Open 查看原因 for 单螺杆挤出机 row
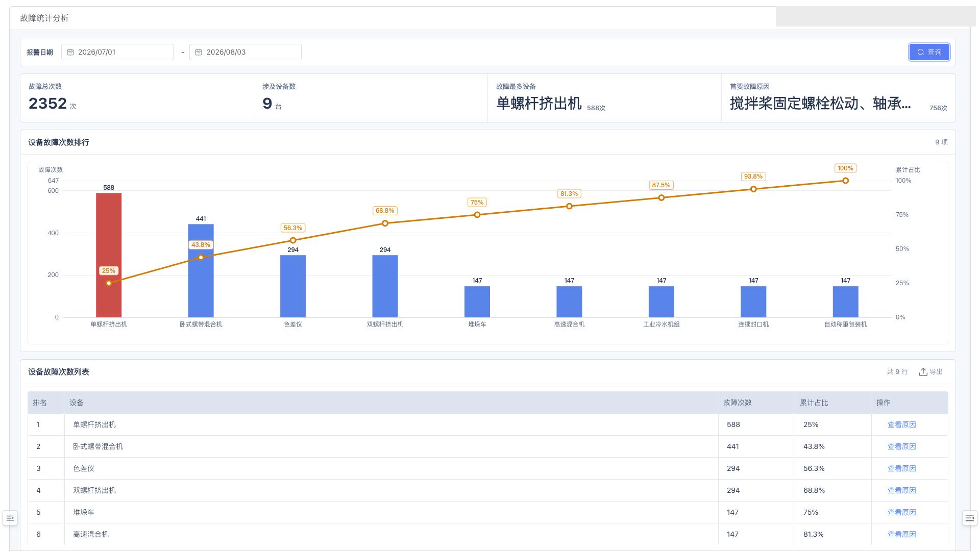 [901, 424]
